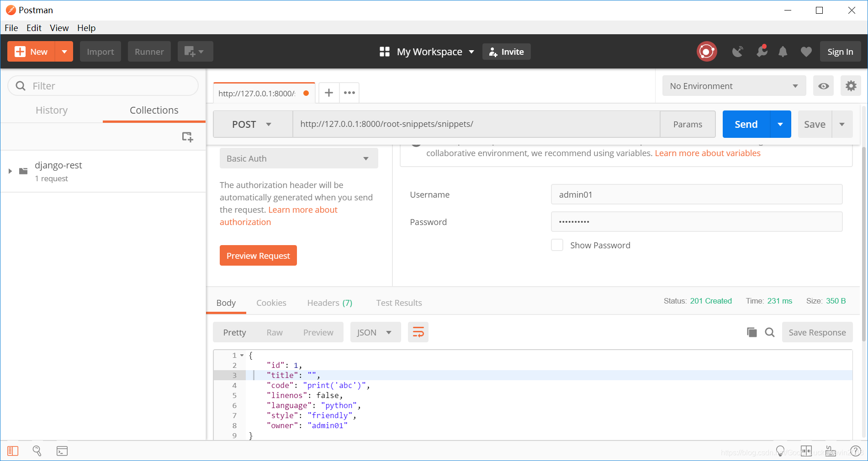Open the Edit menu

coord(34,28)
